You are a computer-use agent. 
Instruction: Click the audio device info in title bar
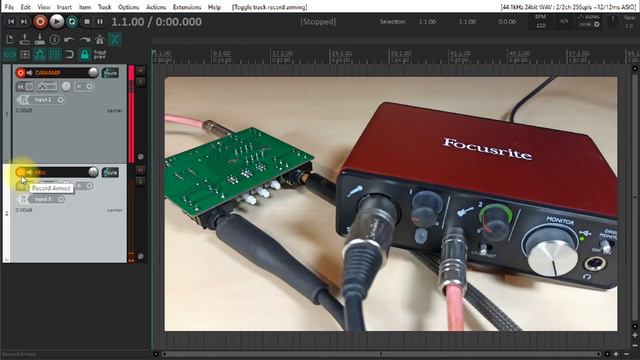pos(568,7)
